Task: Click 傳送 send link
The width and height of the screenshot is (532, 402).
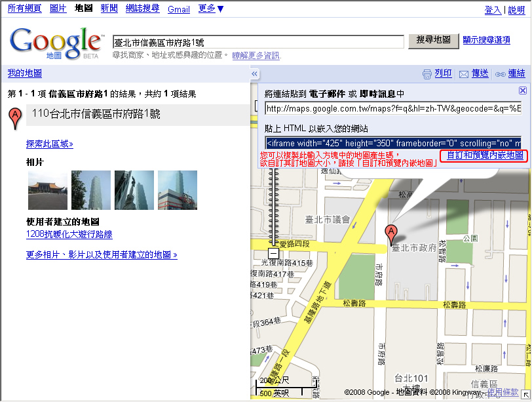Action: click(480, 73)
